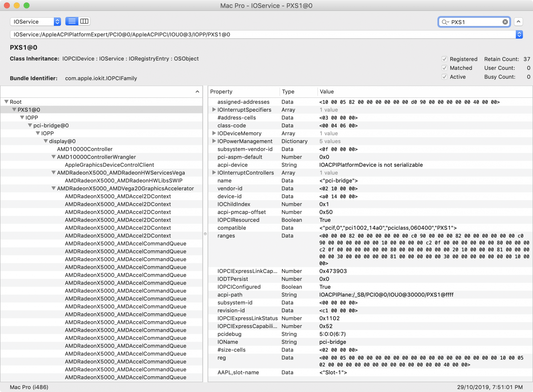Image resolution: width=533 pixels, height=392 pixels.
Task: Collapse the pci-bridge@0 node
Action: 30,125
